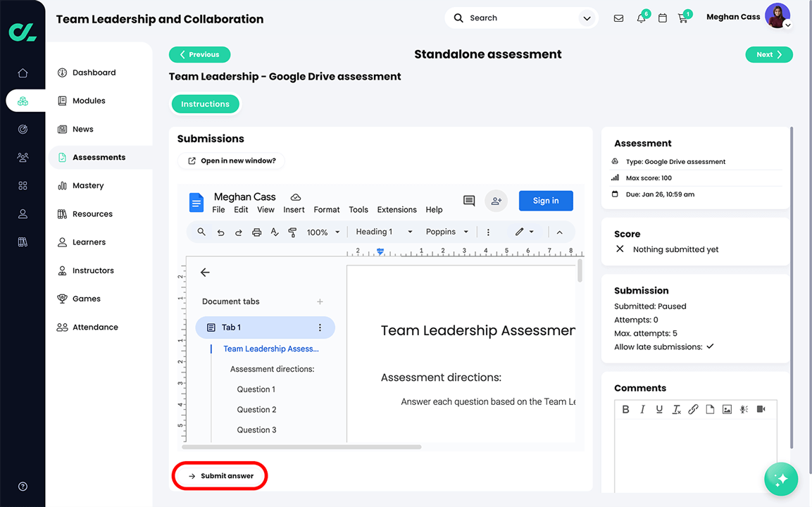Click the share document icon
Image resolution: width=812 pixels, height=507 pixels.
click(x=496, y=201)
